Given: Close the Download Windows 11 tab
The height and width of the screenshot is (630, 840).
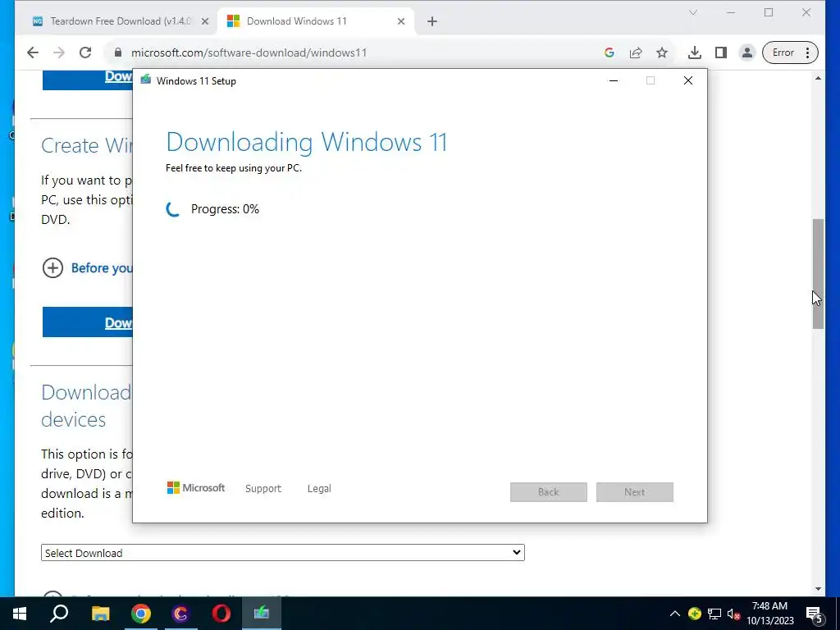Looking at the screenshot, I should (400, 21).
